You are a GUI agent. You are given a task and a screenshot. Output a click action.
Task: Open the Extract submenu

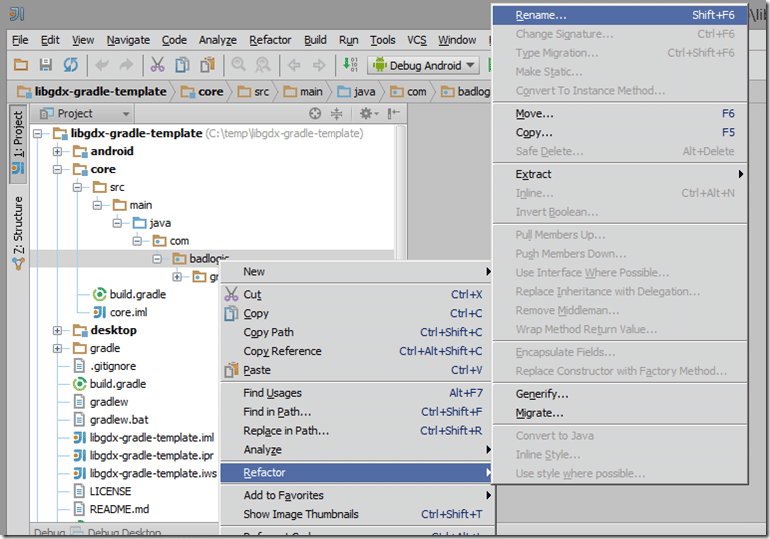tap(620, 174)
